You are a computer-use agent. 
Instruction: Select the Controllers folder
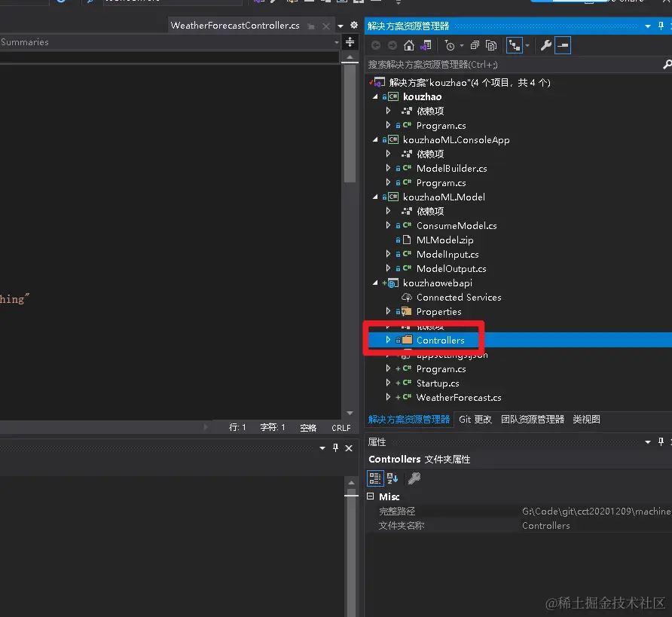point(440,341)
